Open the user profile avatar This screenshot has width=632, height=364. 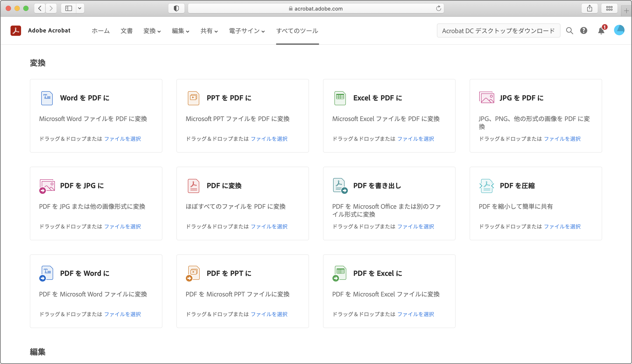point(619,30)
